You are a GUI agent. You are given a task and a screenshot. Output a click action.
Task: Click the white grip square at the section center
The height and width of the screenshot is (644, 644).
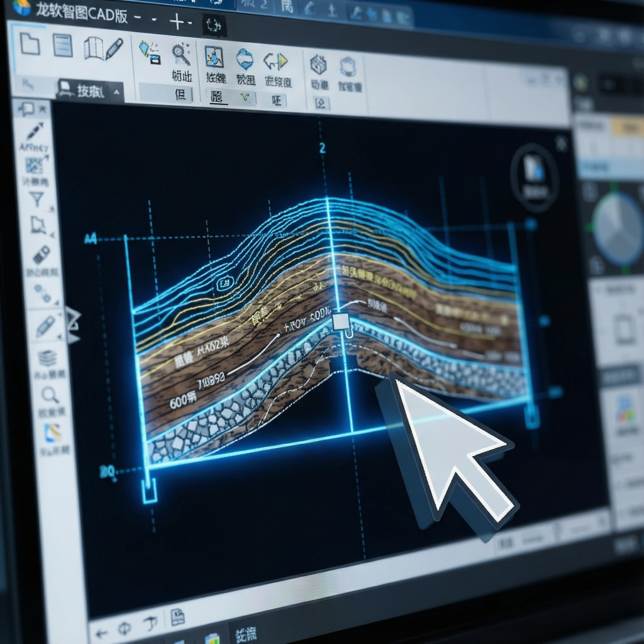[x=341, y=322]
